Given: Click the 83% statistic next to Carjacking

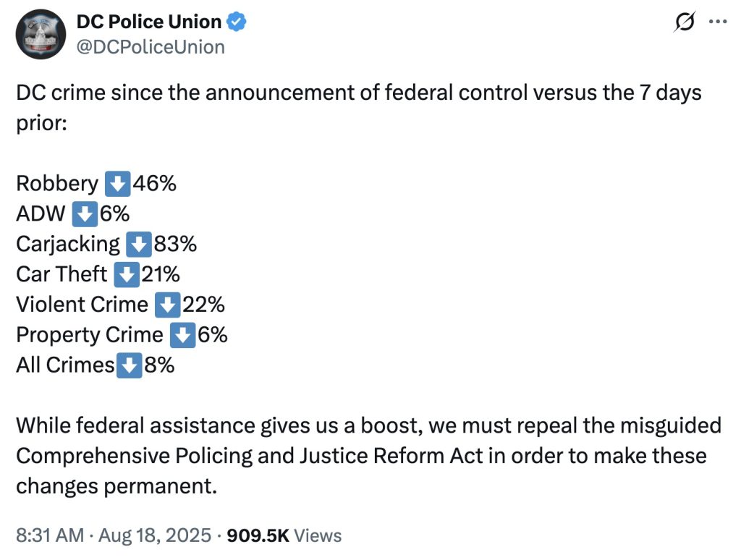Looking at the screenshot, I should [x=175, y=245].
